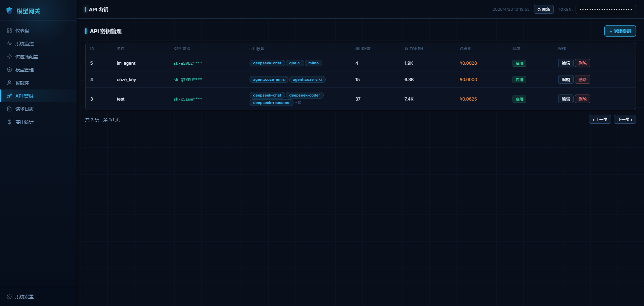This screenshot has width=644, height=306.
Task: Click the 启用 status badge for im_agent
Action: tap(519, 63)
